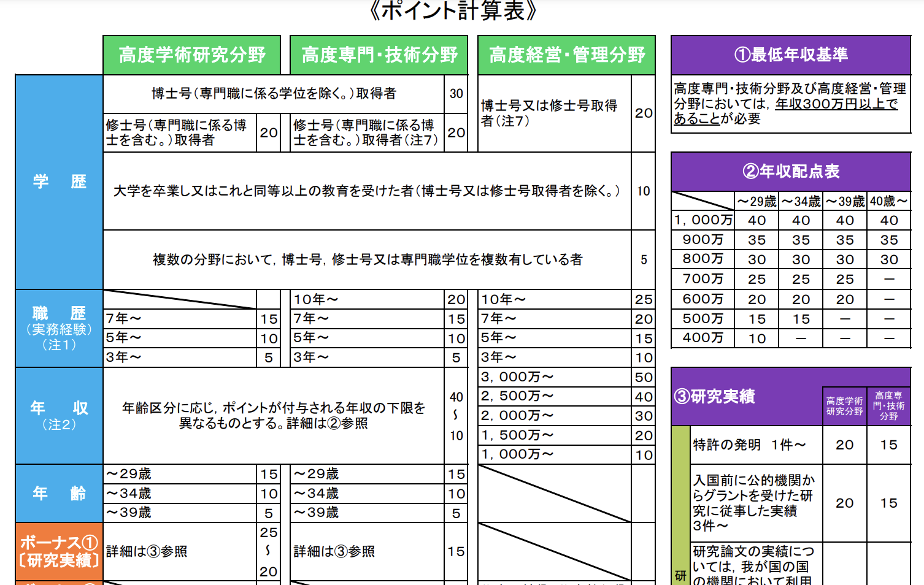Image resolution: width=924 pixels, height=585 pixels.
Task: Click the title 《ポイント計算表》
Action: click(453, 11)
